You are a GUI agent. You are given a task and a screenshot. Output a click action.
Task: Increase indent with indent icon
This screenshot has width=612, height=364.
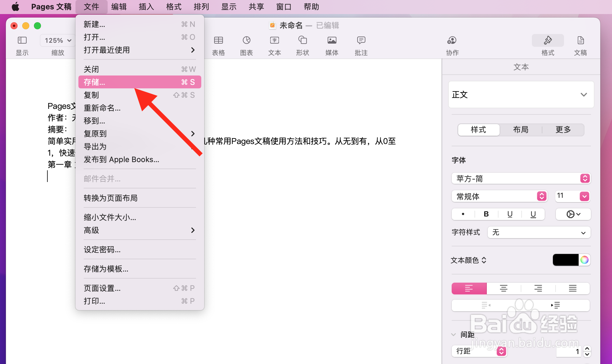click(x=555, y=305)
